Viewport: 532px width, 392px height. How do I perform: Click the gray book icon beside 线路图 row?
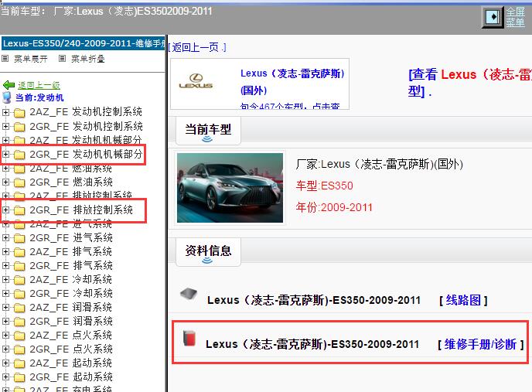189,294
